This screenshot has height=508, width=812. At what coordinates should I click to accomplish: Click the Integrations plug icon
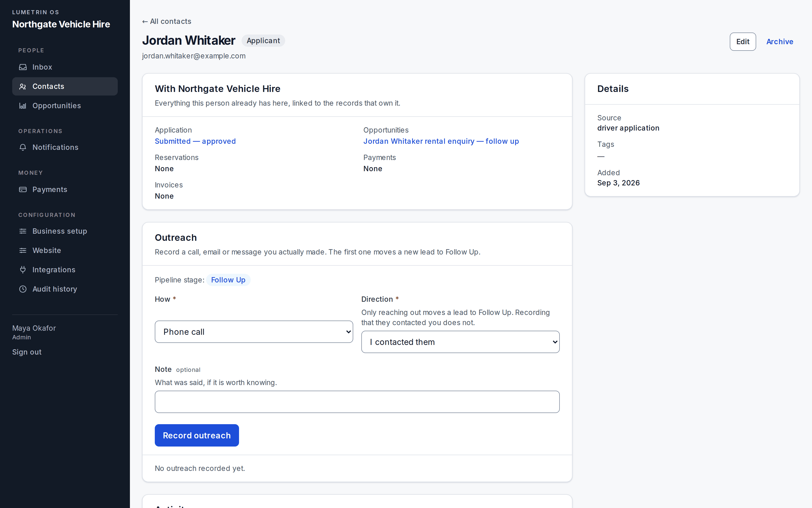pos(23,270)
